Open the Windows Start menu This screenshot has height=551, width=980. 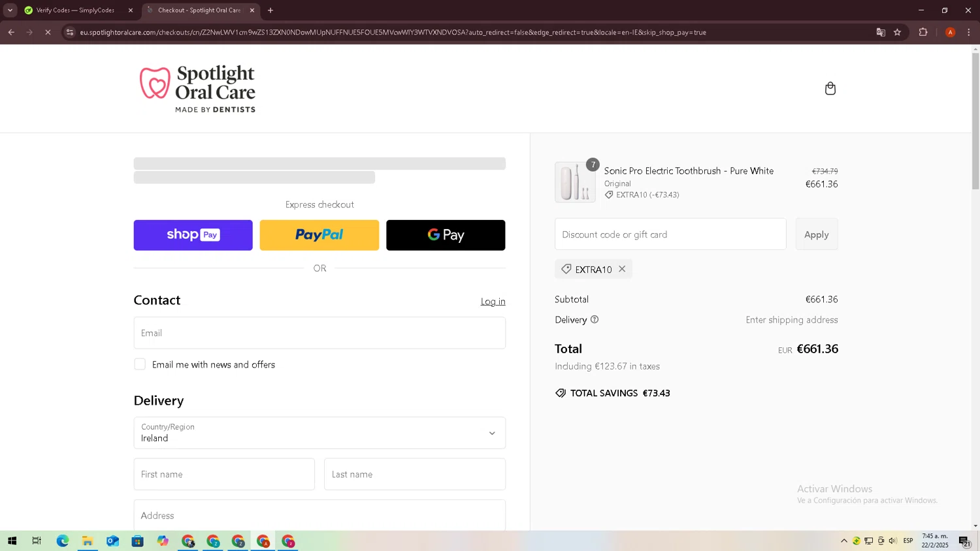pyautogui.click(x=12, y=541)
